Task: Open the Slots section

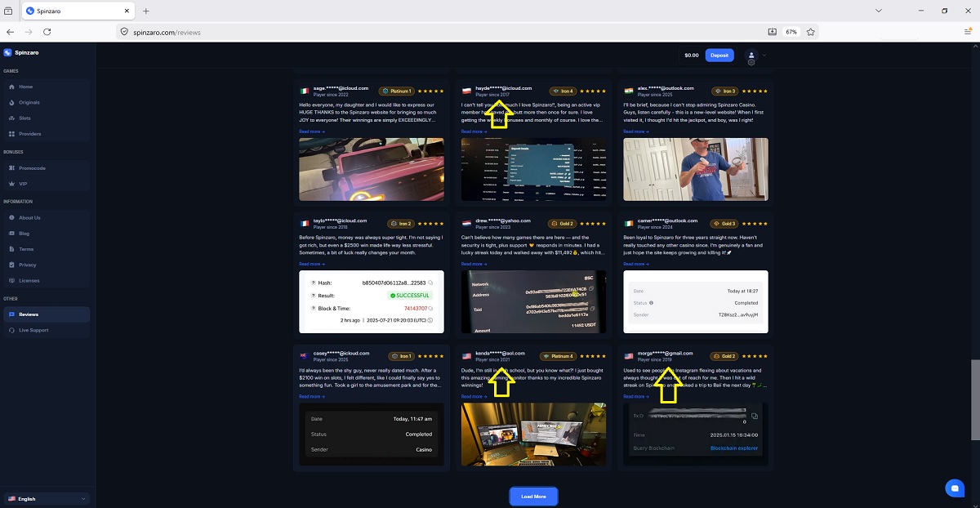Action: point(24,118)
